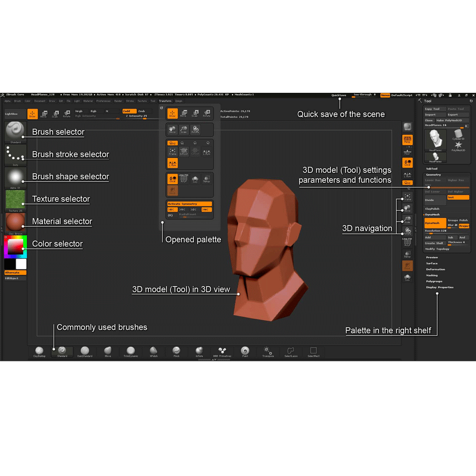This screenshot has height=476, width=476.
Task: Click the Rotate navigation icon in right shelf
Action: (407, 231)
